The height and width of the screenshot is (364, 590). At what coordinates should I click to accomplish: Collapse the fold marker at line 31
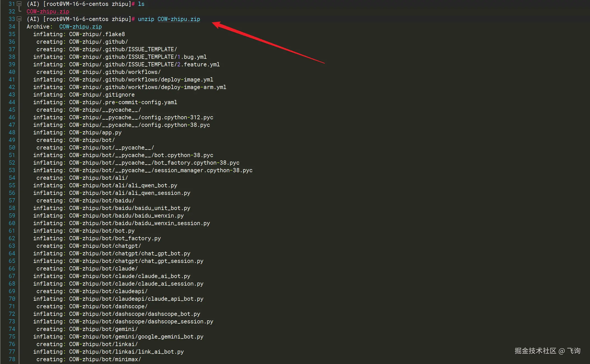point(19,4)
